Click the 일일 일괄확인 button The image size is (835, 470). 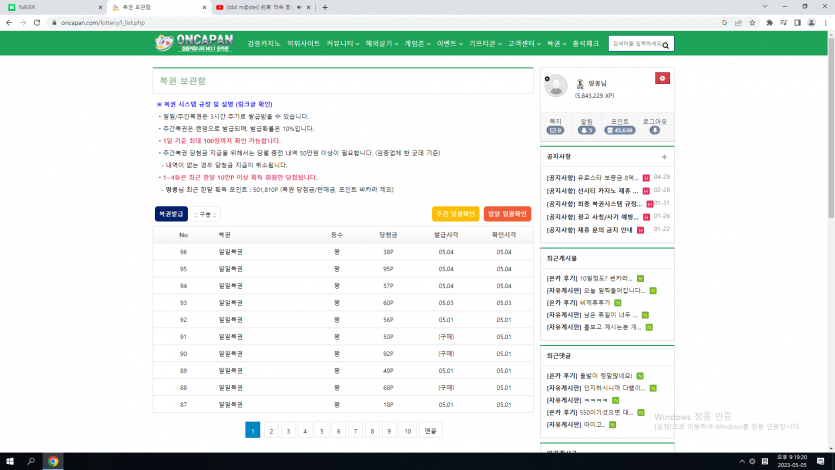coord(507,214)
